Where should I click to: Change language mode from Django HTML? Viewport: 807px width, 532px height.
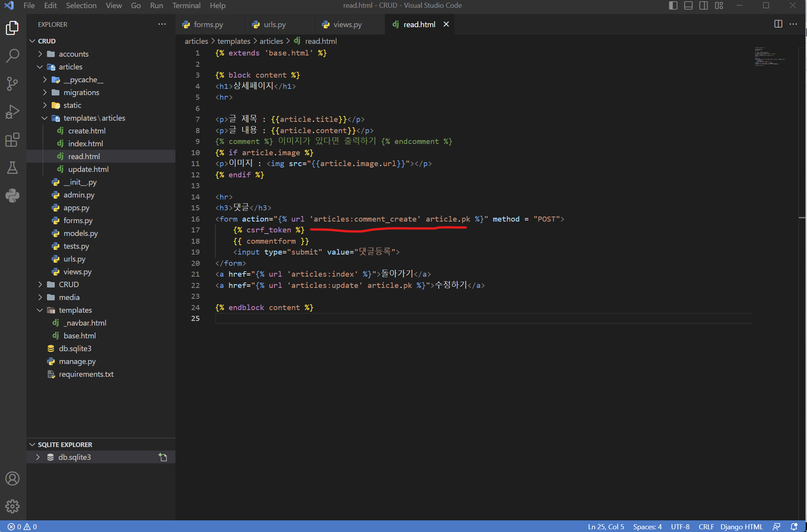(x=741, y=527)
